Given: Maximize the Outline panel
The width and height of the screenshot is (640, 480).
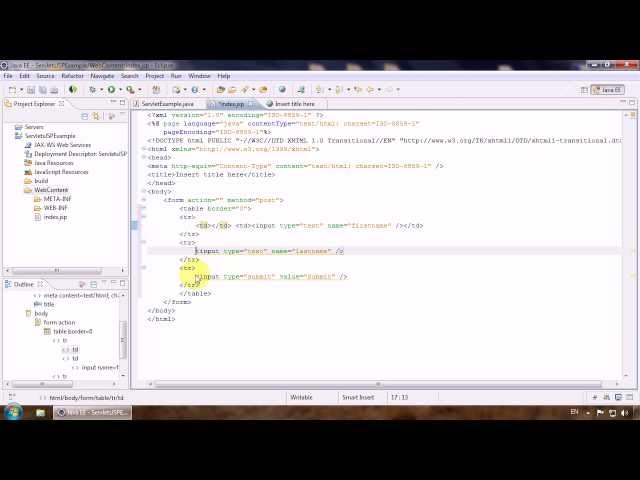Looking at the screenshot, I should click(122, 283).
